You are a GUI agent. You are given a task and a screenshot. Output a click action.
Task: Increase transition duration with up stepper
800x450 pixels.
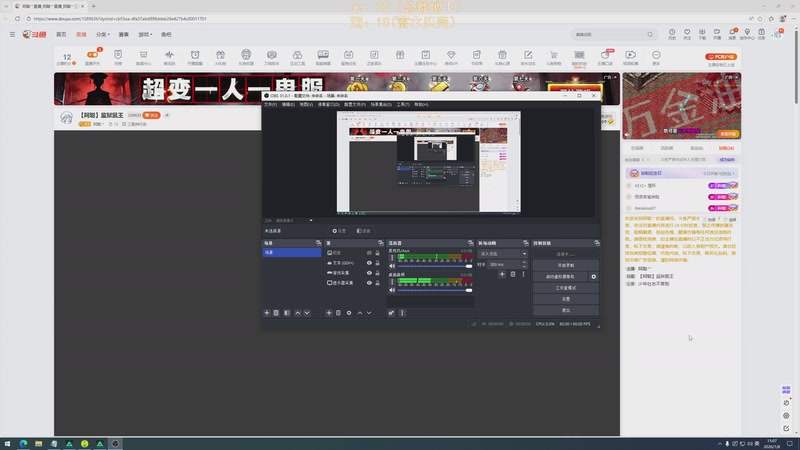[524, 262]
